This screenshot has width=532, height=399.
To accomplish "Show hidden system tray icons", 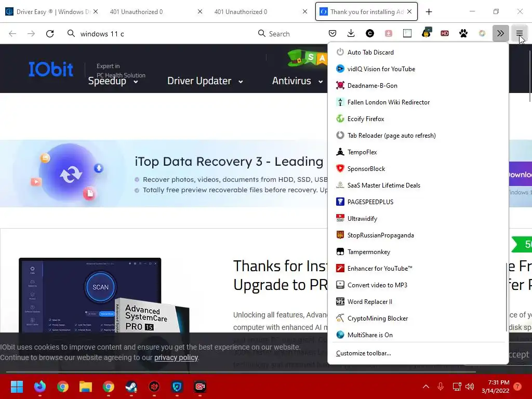I will (x=426, y=387).
